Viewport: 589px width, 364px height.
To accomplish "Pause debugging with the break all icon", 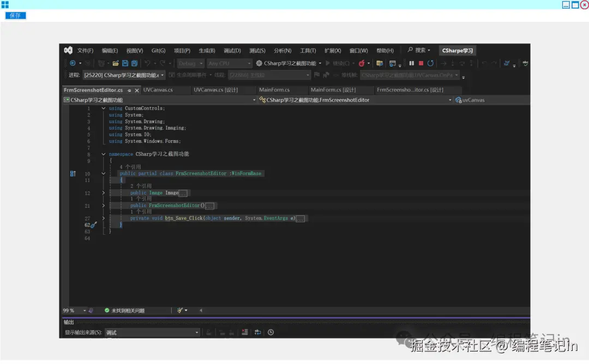I will tap(412, 63).
